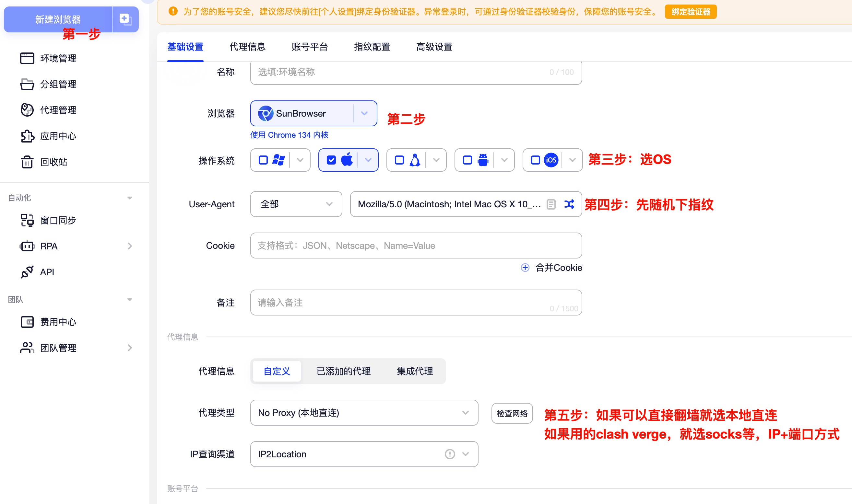Click the 检查网络 button

pos(512,413)
